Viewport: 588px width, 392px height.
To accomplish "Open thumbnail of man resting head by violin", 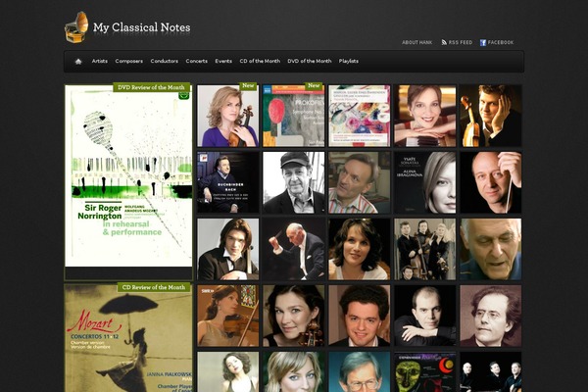I will tap(491, 116).
